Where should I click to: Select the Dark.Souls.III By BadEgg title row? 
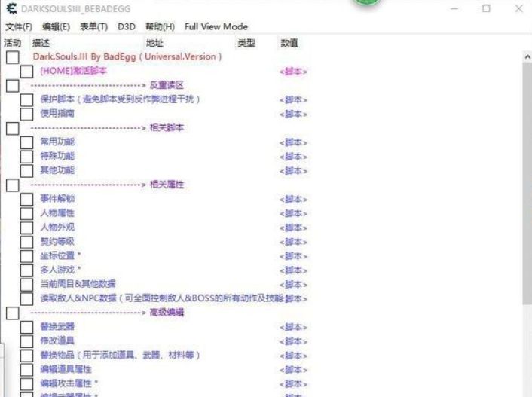click(x=127, y=56)
